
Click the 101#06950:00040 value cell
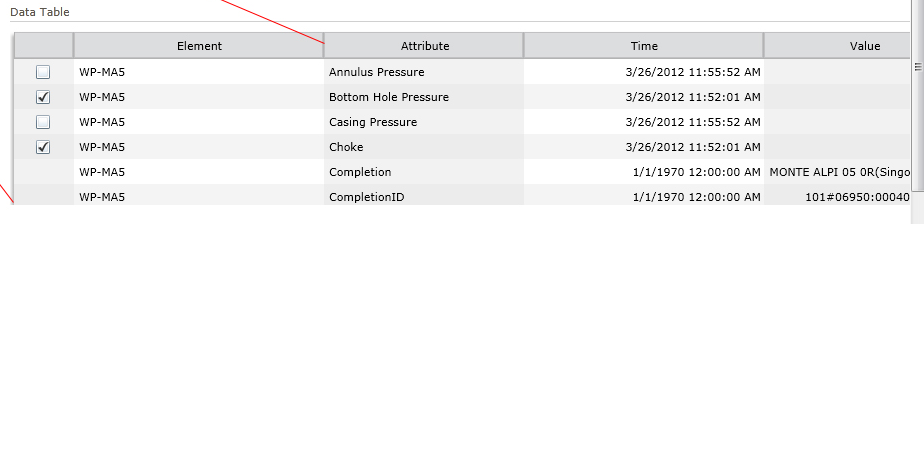[x=837, y=195]
